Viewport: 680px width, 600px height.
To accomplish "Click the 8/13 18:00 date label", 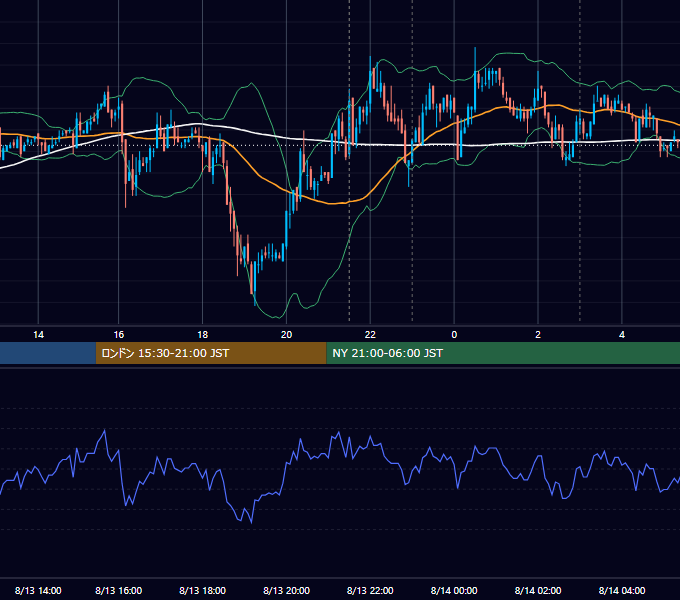I will (x=203, y=590).
